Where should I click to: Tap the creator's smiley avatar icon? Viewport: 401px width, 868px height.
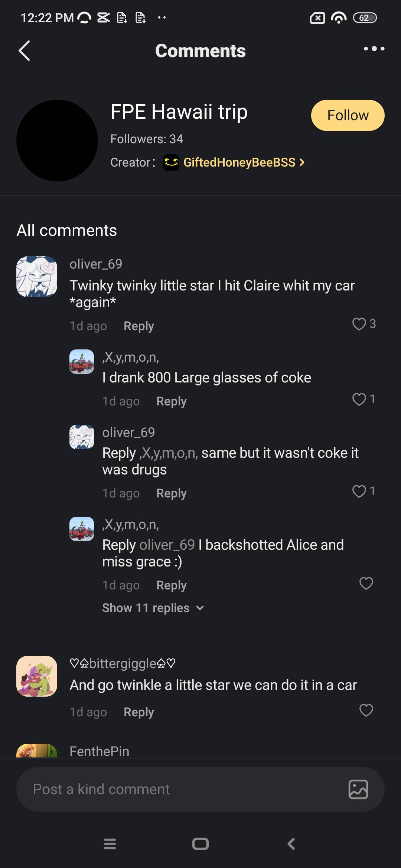171,162
